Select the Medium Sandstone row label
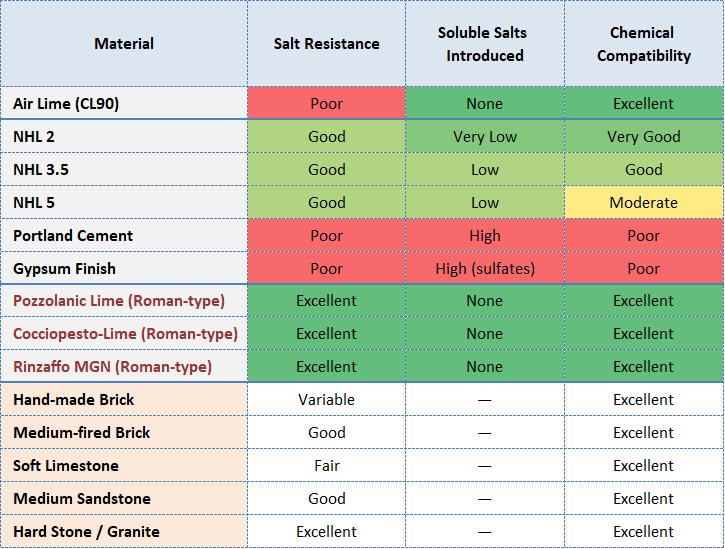The height and width of the screenshot is (549, 725). 82,499
